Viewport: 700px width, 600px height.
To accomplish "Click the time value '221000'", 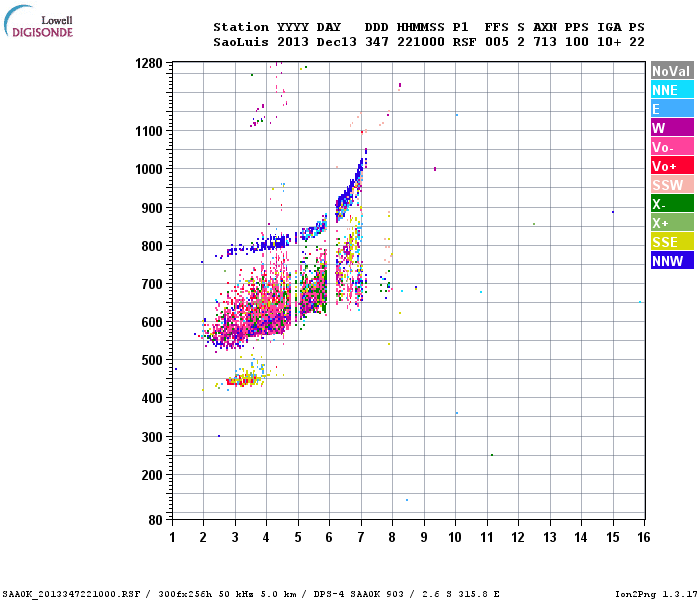I will [x=421, y=42].
